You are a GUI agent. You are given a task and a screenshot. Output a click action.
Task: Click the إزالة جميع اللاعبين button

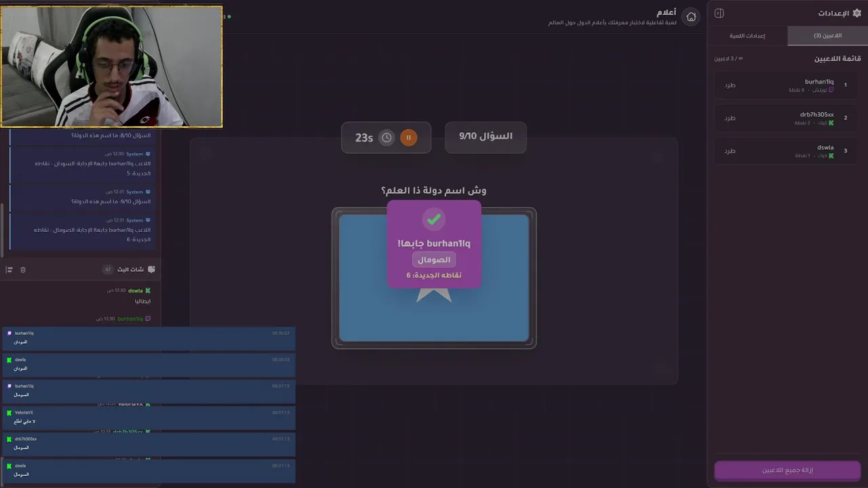click(x=787, y=470)
